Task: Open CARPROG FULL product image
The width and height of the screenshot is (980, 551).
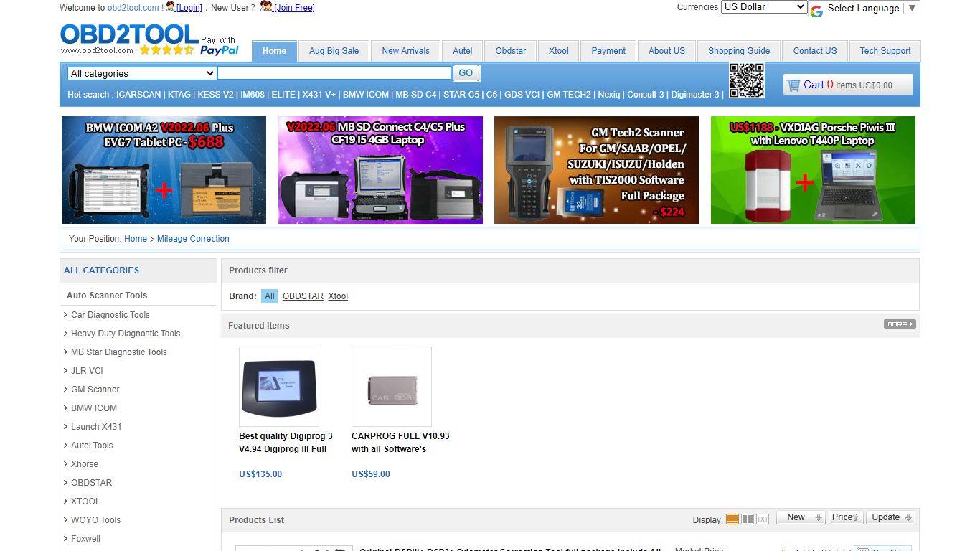Action: [x=392, y=387]
